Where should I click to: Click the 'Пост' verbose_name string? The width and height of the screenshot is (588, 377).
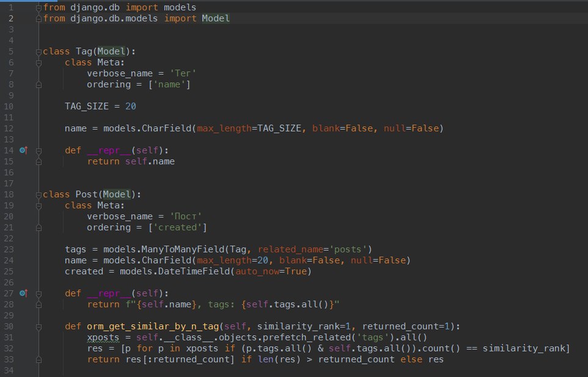coord(186,216)
